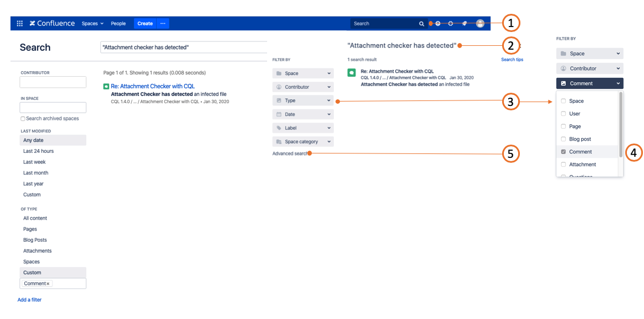
Task: Open the Advanced search link
Action: click(290, 153)
